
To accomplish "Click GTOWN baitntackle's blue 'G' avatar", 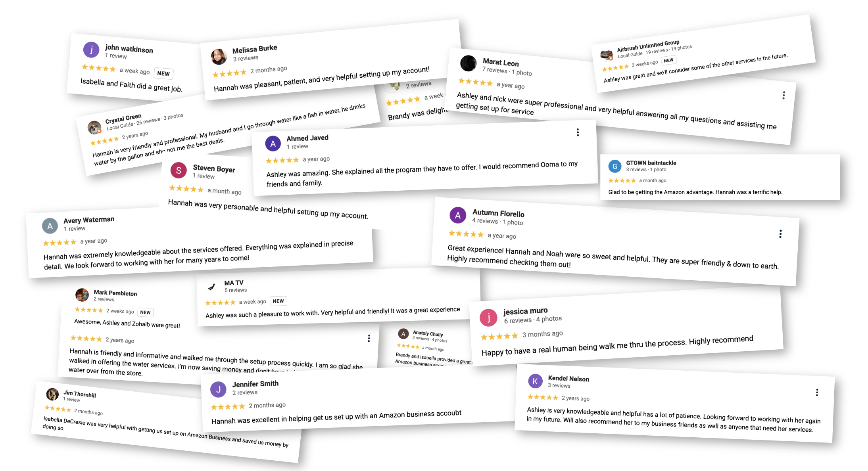I will pos(615,166).
